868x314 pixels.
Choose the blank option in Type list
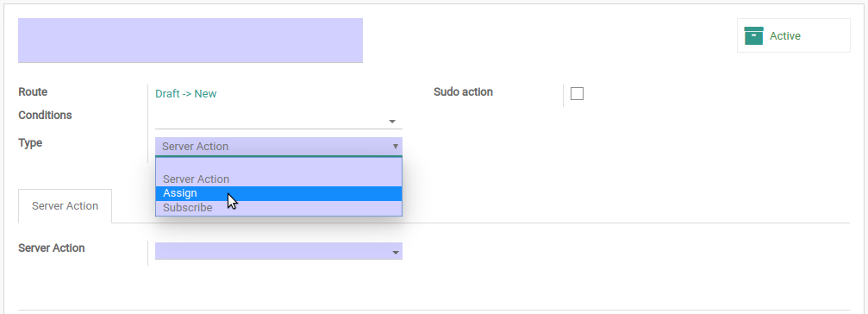pyautogui.click(x=278, y=166)
